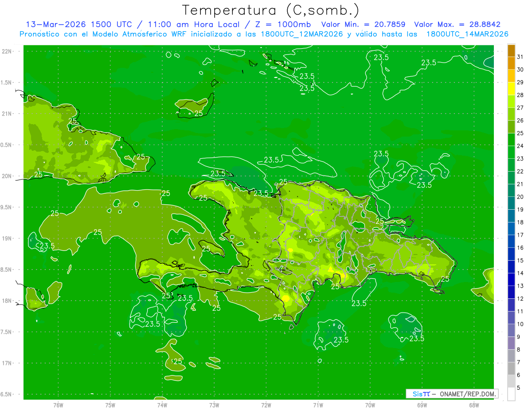The width and height of the screenshot is (532, 411).
Task: Click the '69W' longitude axis label
Action: (x=422, y=405)
